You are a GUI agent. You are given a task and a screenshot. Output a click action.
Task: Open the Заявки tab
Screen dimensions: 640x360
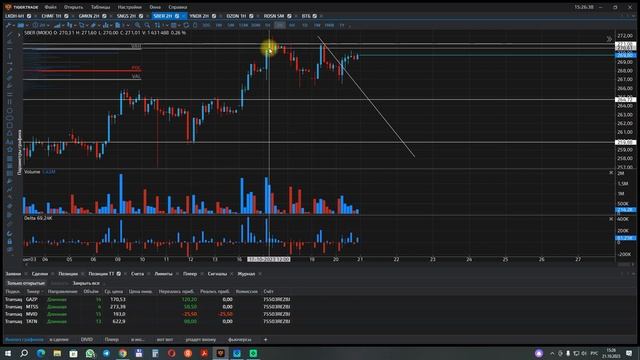pos(13,273)
